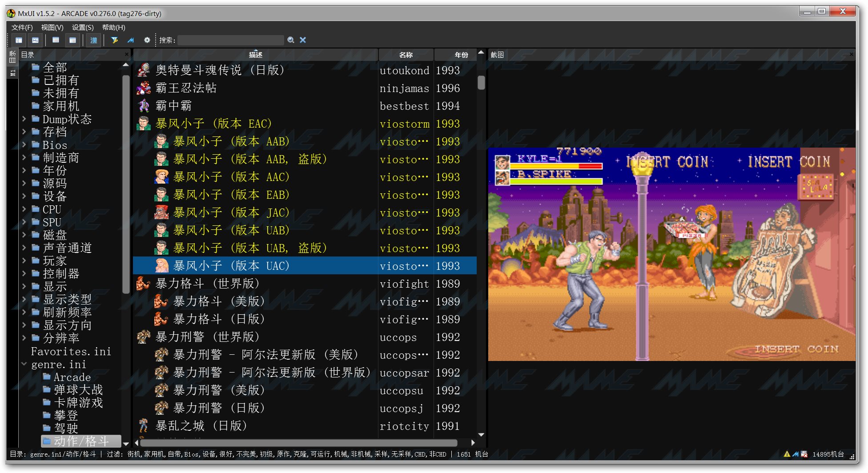Screen dimensions: 868x473
Task: Close the 目录 directory panel
Action: 127,54
